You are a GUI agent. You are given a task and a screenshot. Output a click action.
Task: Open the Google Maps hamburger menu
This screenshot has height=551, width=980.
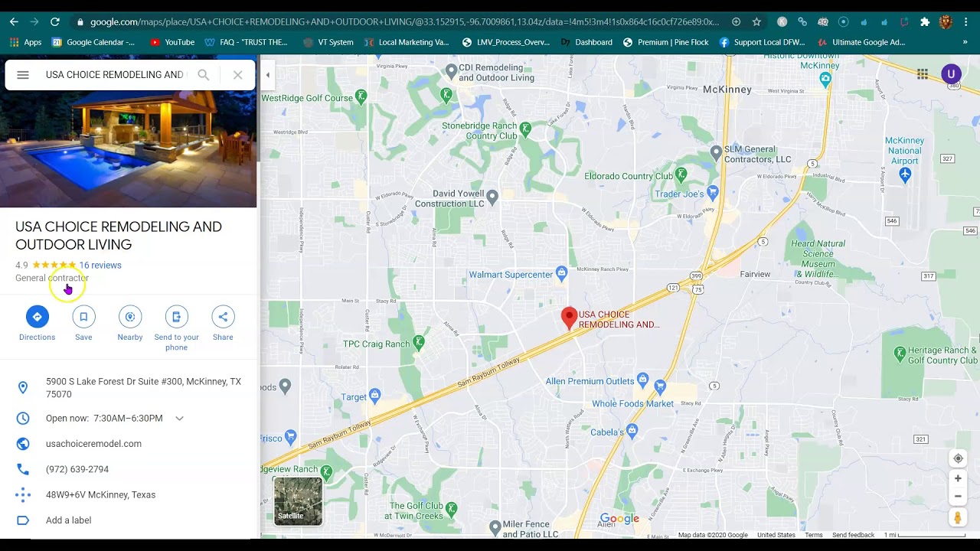(x=23, y=75)
